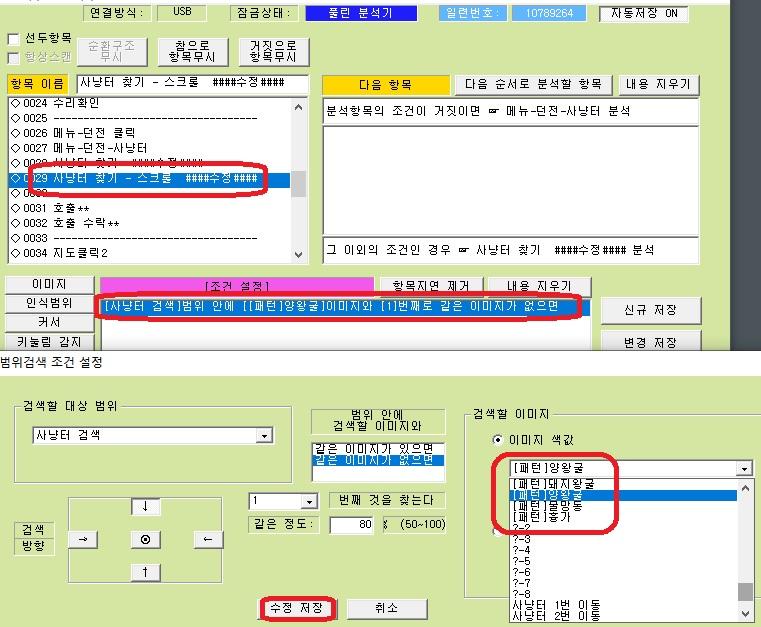Open the 사냥터 검색 target range dropdown
This screenshot has width=761, height=627.
263,436
